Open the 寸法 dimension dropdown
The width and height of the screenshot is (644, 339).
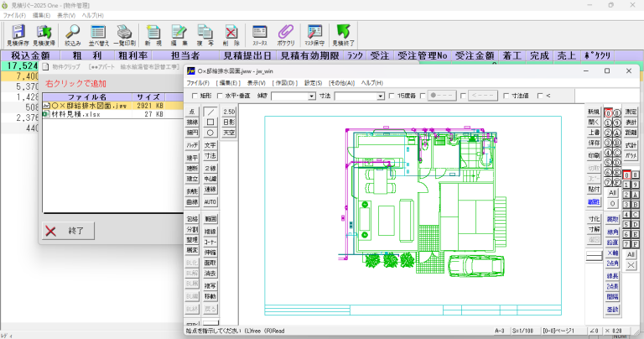[379, 96]
